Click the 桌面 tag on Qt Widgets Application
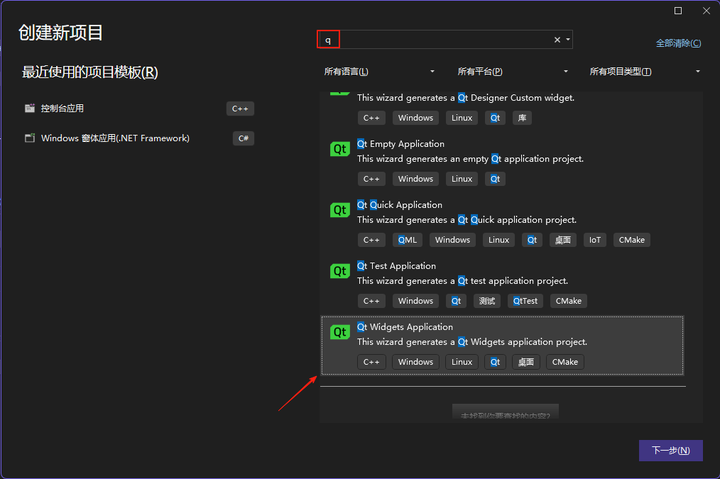 click(x=526, y=362)
